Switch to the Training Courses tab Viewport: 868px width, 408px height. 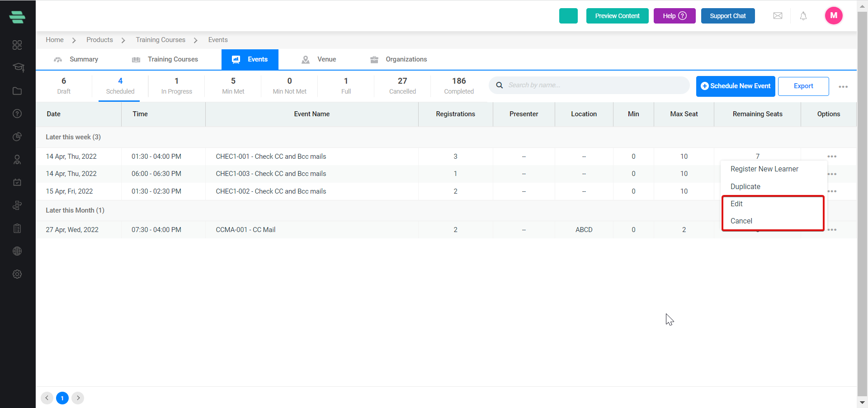(165, 59)
